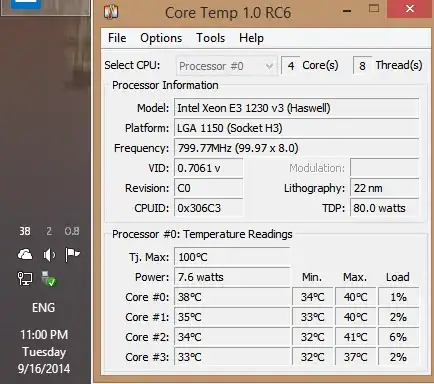Expand the Processor #0 CPU dropdown
The width and height of the screenshot is (434, 384).
(227, 66)
